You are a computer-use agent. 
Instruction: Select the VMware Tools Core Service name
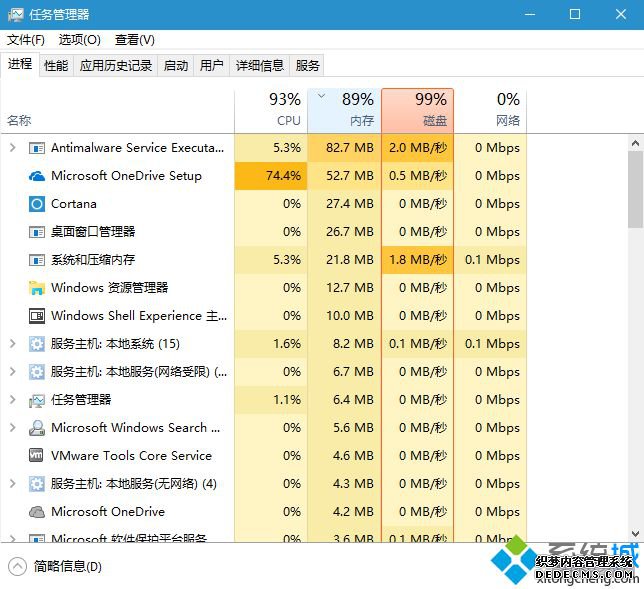[x=131, y=456]
